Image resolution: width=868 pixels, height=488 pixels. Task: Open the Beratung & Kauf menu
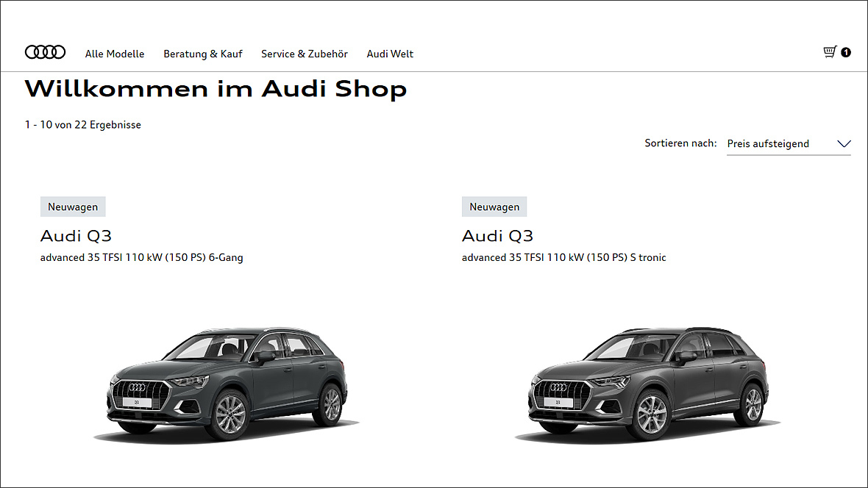(202, 54)
